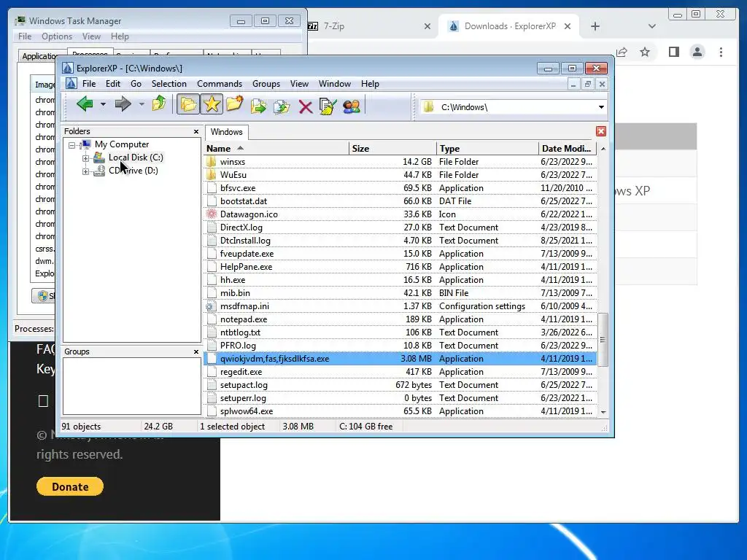Expand the Local Disk (C:) node
This screenshot has height=560, width=747.
(86, 158)
